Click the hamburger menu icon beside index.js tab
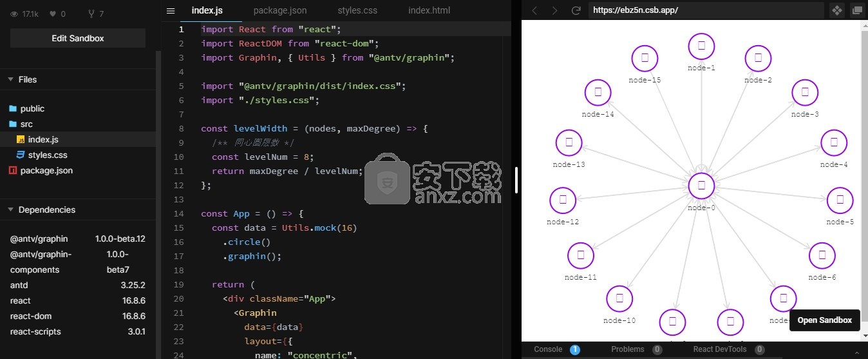The image size is (868, 359). tap(171, 10)
